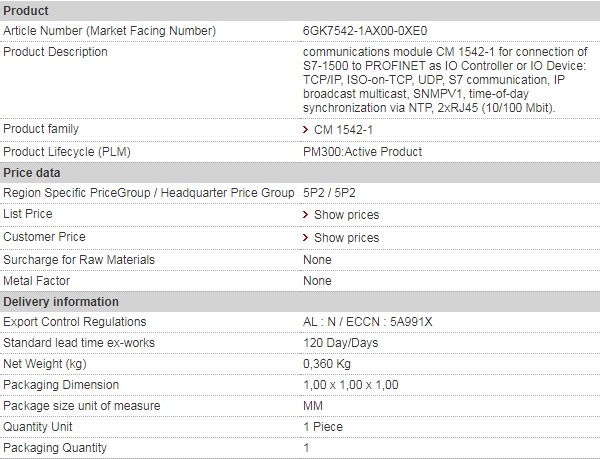Click the 120 Day/Days lead time value
Viewport: 602px width, 459px height.
click(341, 343)
